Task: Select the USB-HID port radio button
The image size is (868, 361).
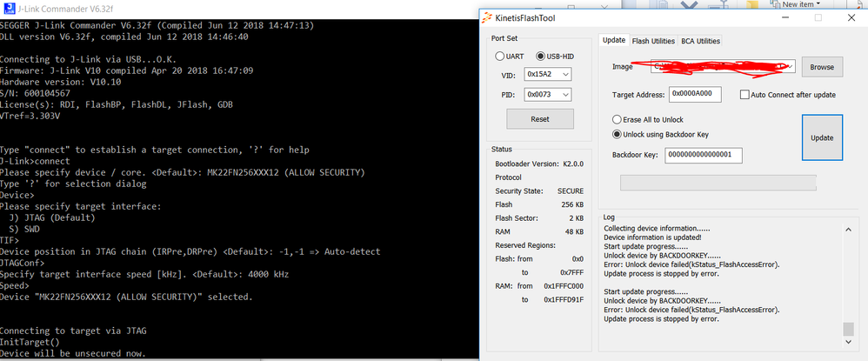Action: [540, 57]
